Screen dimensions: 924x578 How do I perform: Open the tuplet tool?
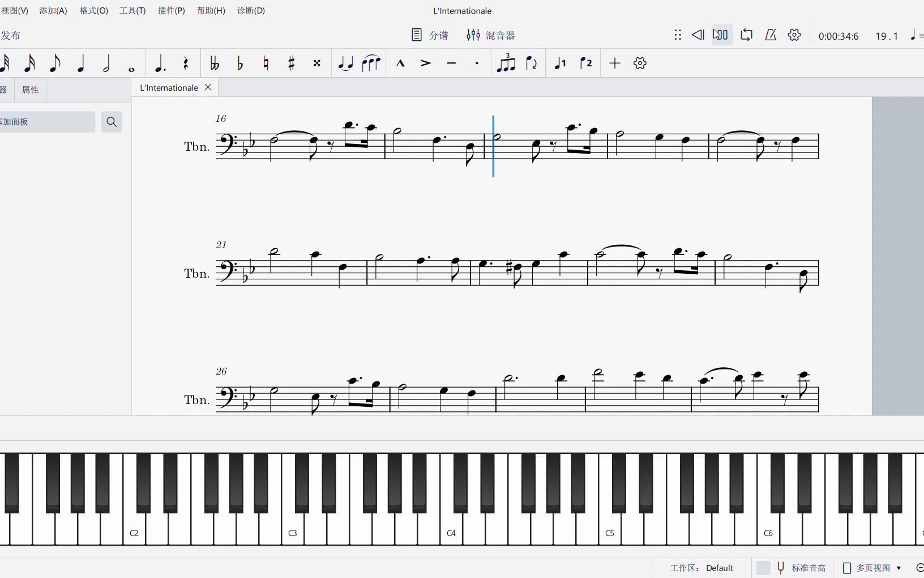506,63
